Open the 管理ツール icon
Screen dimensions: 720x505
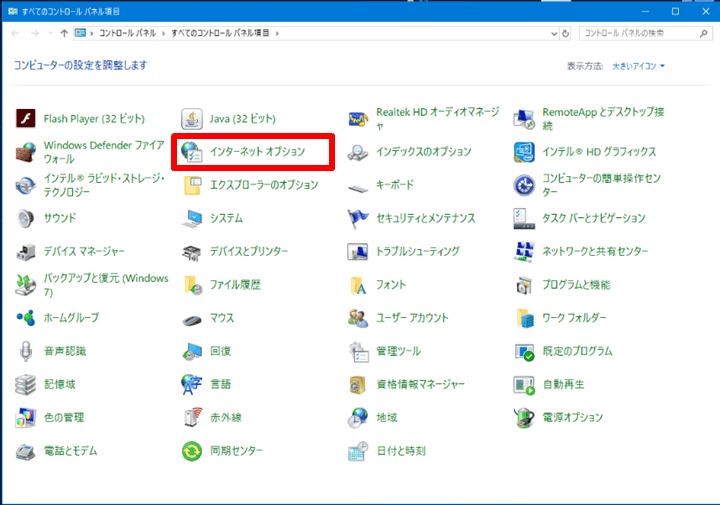[x=359, y=352]
